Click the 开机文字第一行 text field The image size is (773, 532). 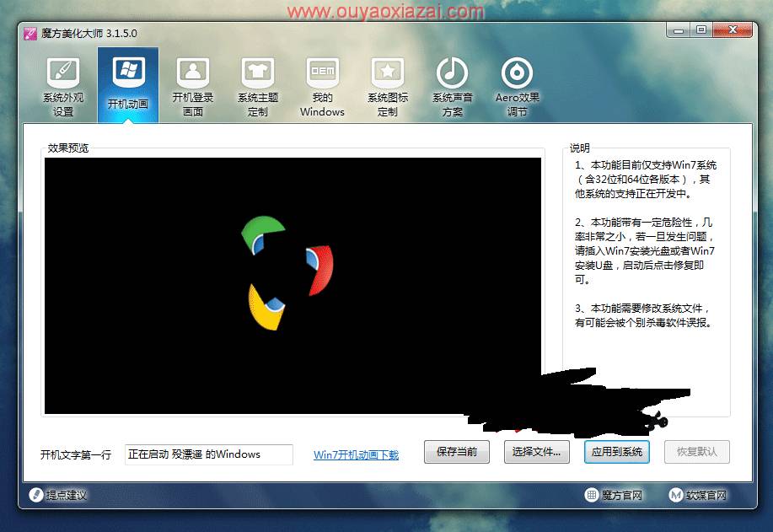208,454
